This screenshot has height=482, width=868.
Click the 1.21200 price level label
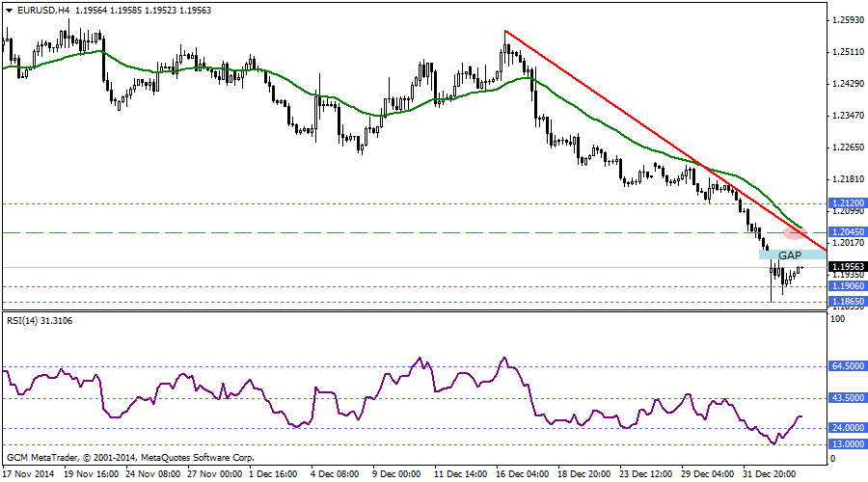pos(847,203)
